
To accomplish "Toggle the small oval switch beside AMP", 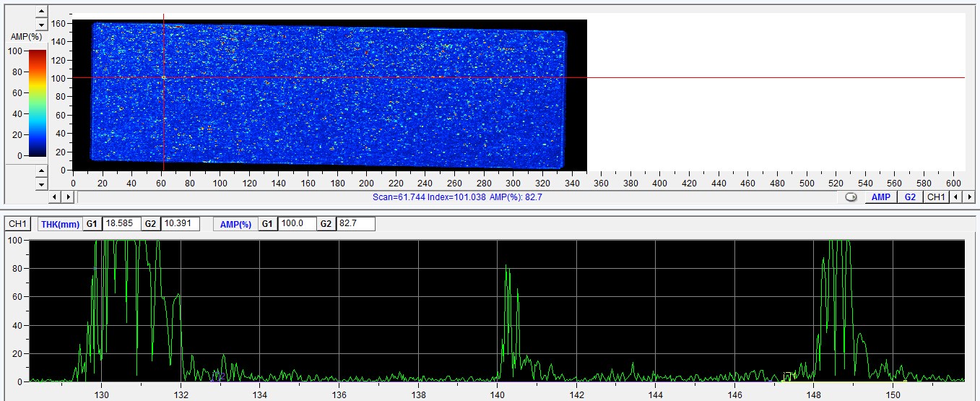I will pos(851,197).
